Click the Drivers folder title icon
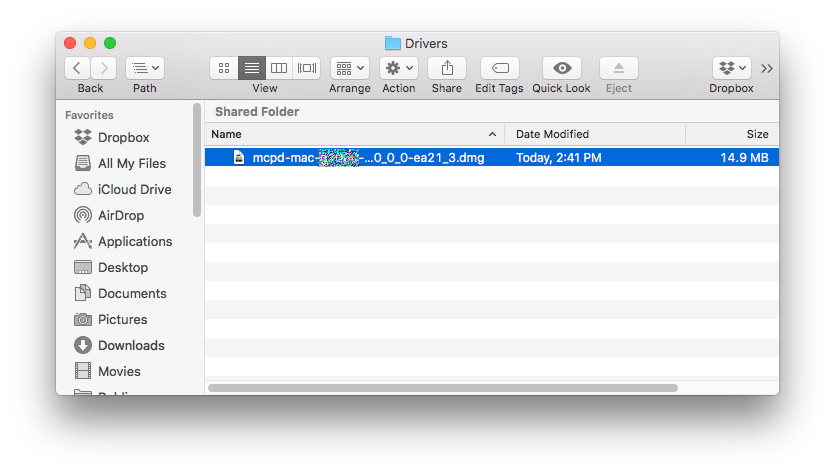This screenshot has width=835, height=475. pos(392,43)
